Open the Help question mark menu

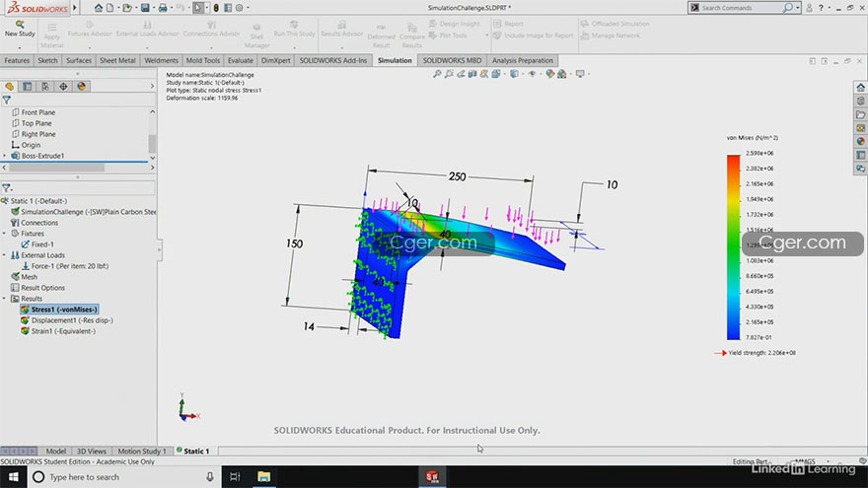pos(821,8)
